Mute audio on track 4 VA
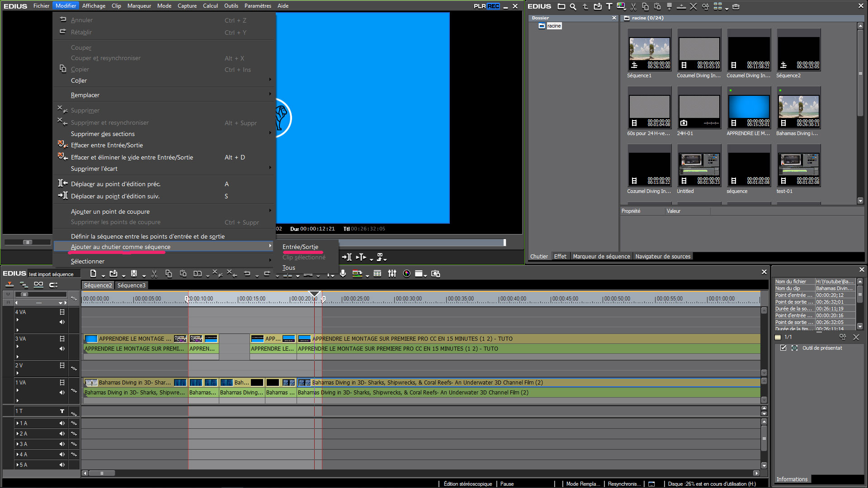Image resolution: width=868 pixels, height=488 pixels. click(x=62, y=322)
